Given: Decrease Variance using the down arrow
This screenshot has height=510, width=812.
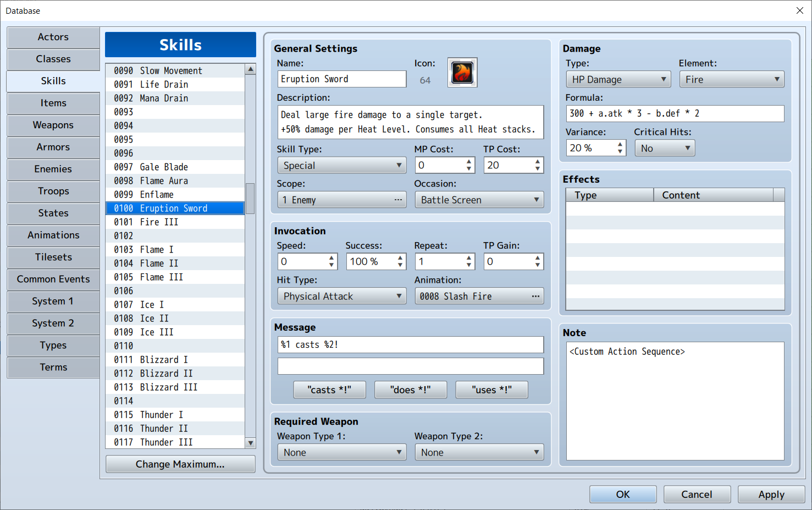Looking at the screenshot, I should [x=620, y=151].
